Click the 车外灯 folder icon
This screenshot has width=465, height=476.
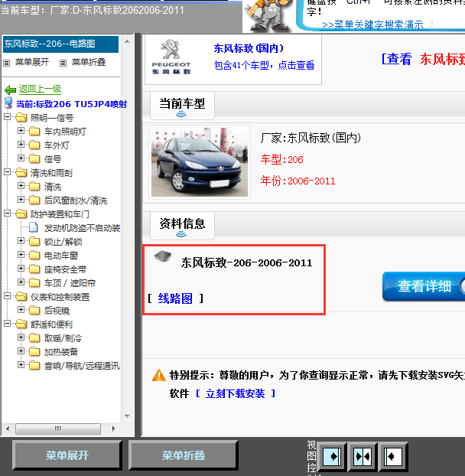[34, 145]
